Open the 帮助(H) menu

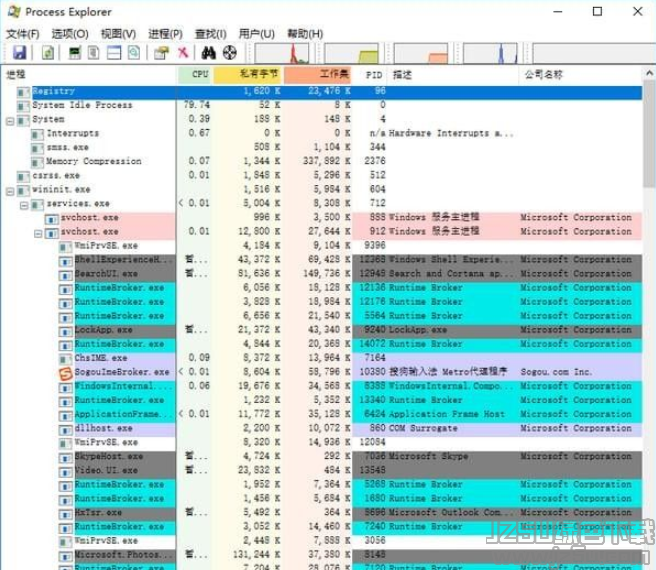[305, 33]
